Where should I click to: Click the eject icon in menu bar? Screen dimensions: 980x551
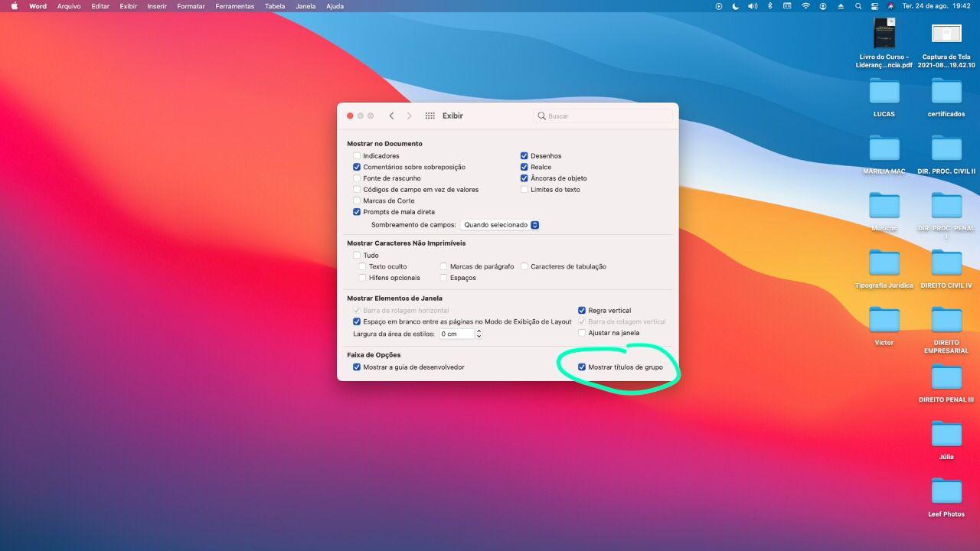point(841,6)
